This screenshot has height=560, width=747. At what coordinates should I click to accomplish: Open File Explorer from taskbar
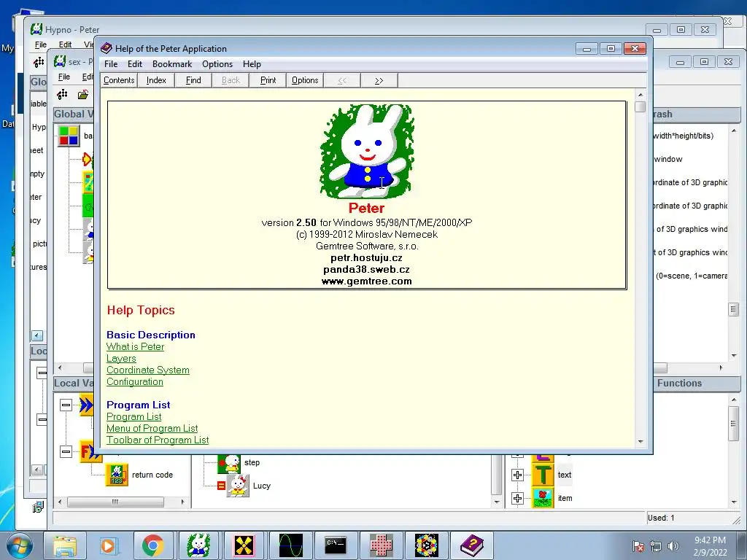pyautogui.click(x=65, y=545)
